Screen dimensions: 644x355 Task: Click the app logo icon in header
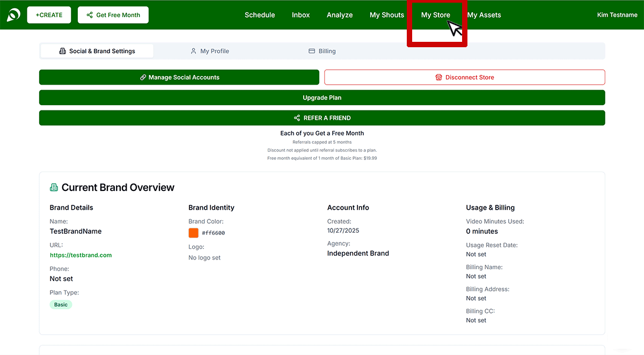tap(13, 15)
